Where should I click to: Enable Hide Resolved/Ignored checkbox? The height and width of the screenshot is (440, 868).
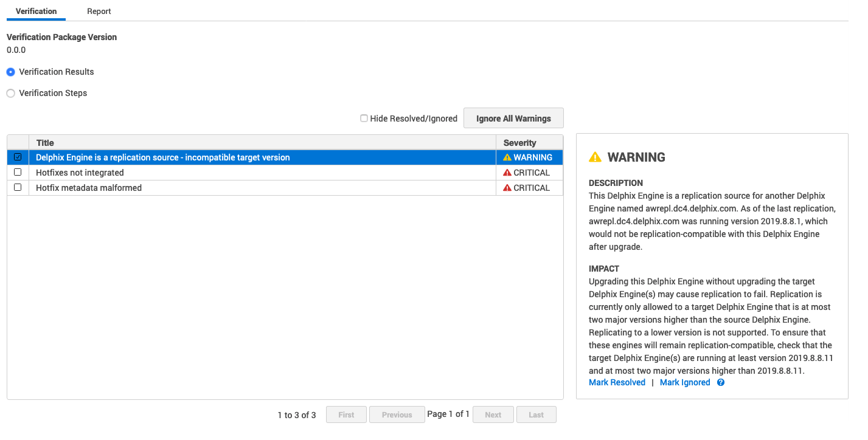point(364,119)
